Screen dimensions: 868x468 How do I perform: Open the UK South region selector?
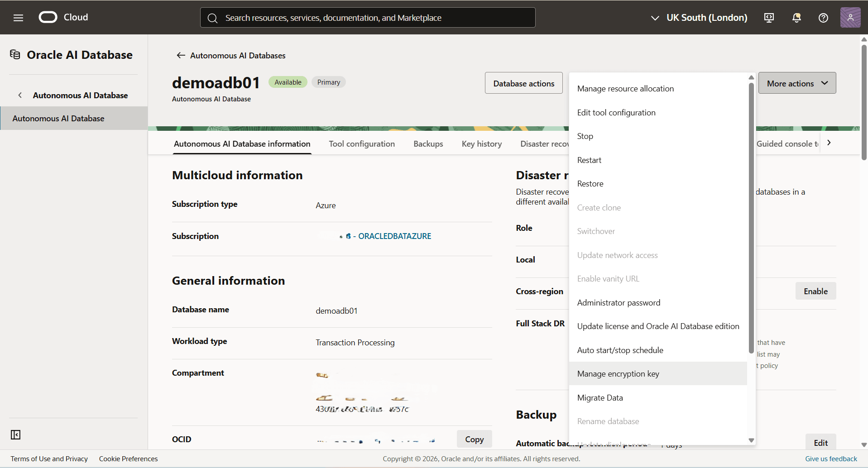699,18
